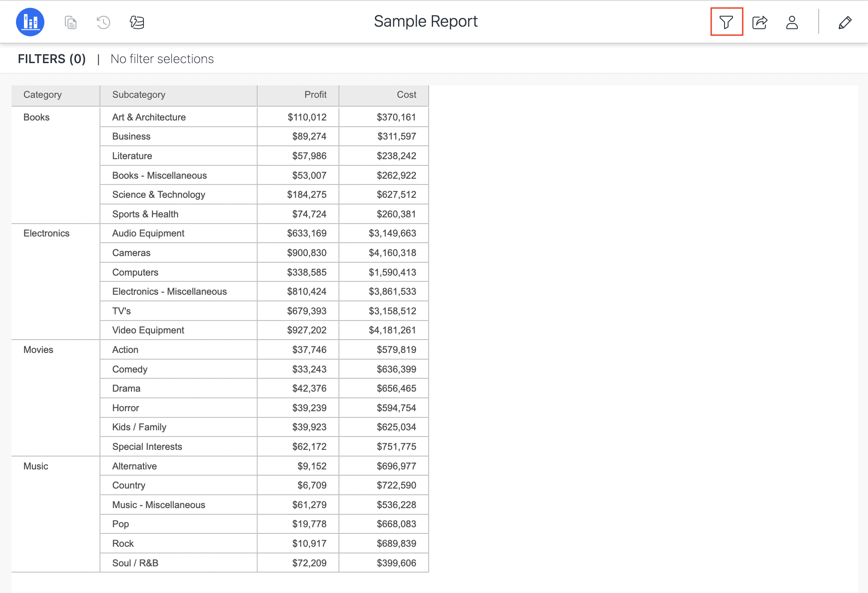Click the Cost column header
Viewport: 868px width, 593px height.
pyautogui.click(x=406, y=95)
